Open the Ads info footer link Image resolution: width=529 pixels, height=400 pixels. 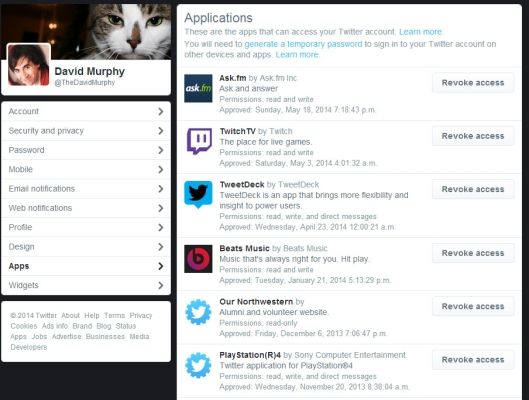pyautogui.click(x=55, y=326)
